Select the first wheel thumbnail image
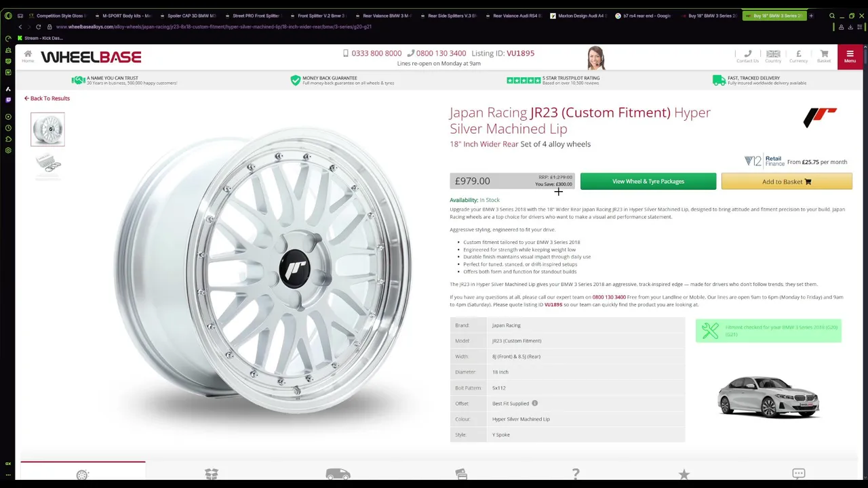 pos(47,129)
